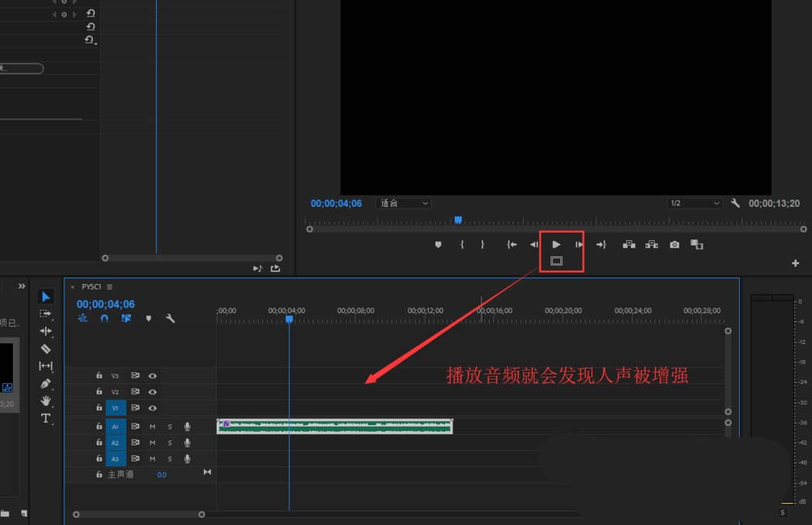Close the PYSC1 sequence tab
812x525 pixels.
[72, 286]
